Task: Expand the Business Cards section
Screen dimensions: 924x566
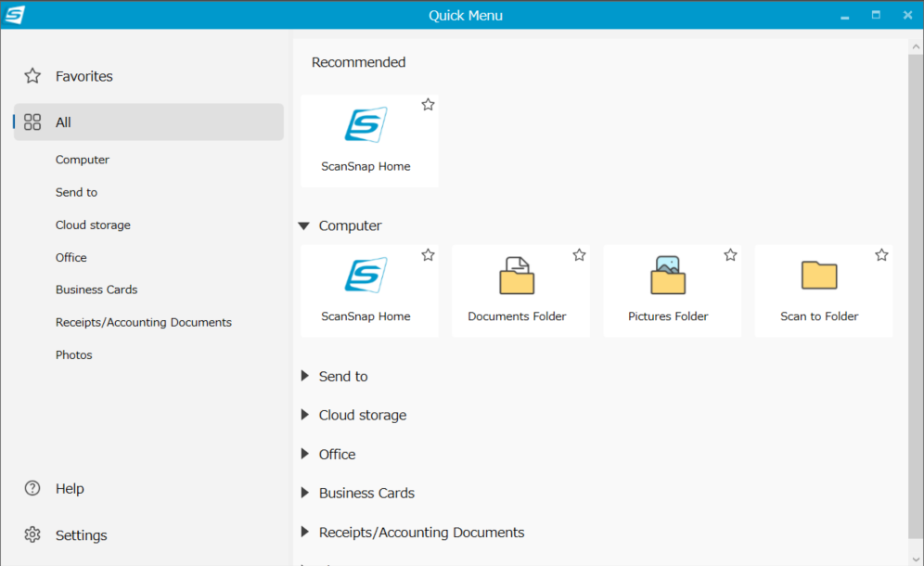Action: pos(304,493)
